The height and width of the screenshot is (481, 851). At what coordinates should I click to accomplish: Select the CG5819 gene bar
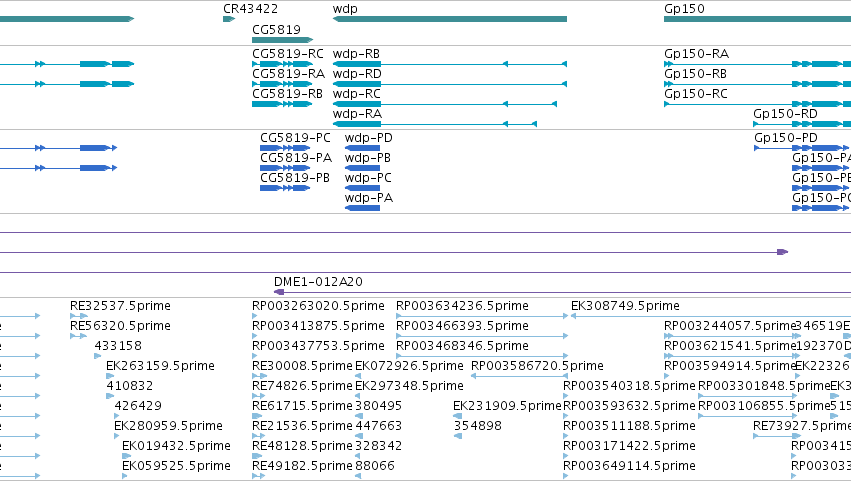pyautogui.click(x=283, y=40)
